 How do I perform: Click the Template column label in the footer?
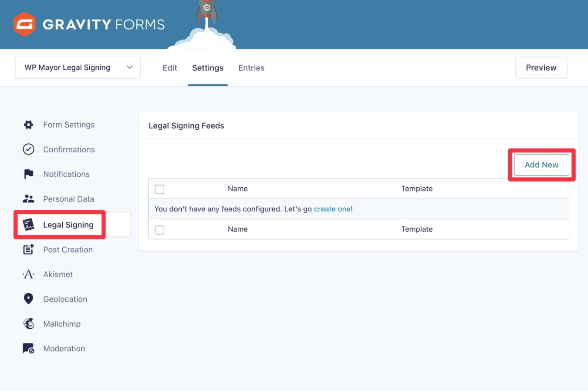417,229
